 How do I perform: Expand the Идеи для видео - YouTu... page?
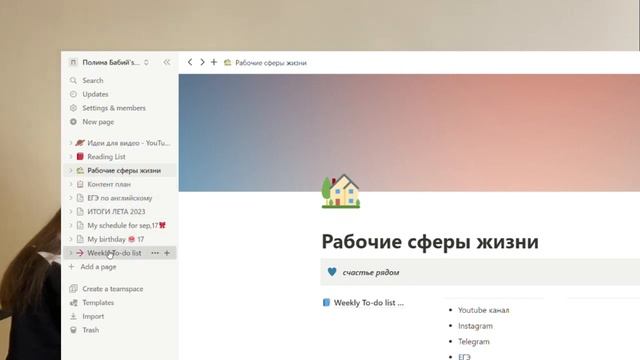[70, 143]
